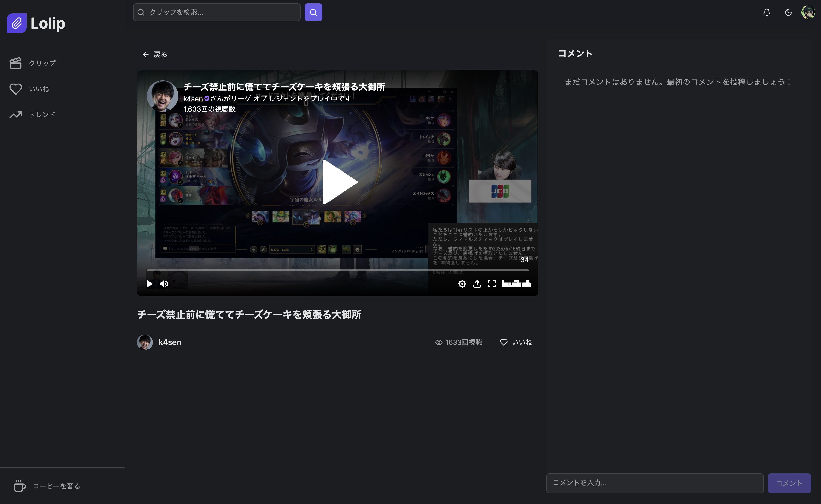Mute the video with the volume icon
821x504 pixels.
click(x=164, y=284)
